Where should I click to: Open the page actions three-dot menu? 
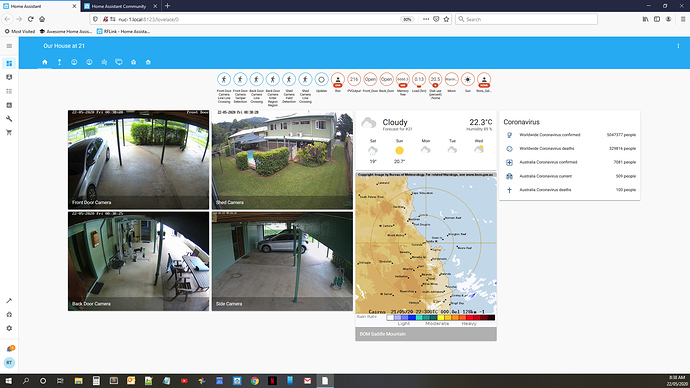click(426, 19)
